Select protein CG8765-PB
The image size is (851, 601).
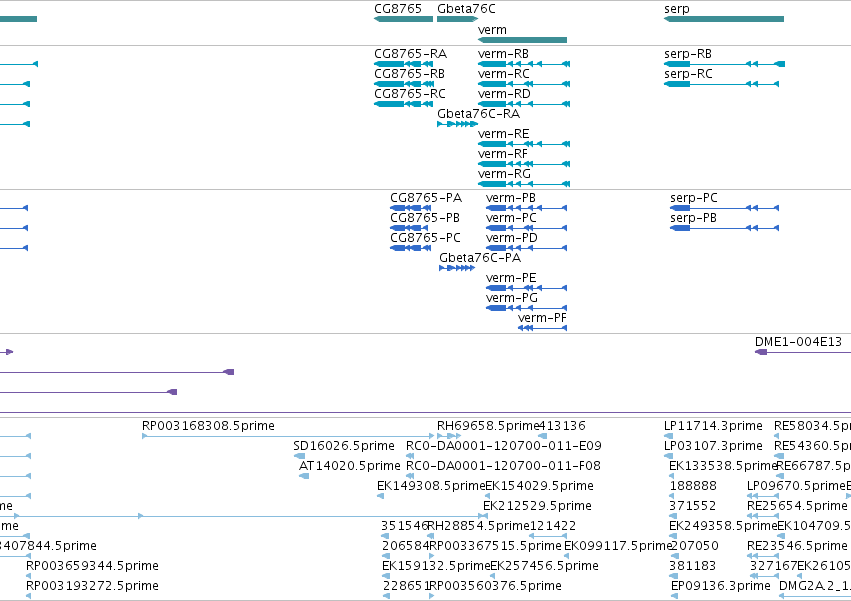(x=409, y=228)
